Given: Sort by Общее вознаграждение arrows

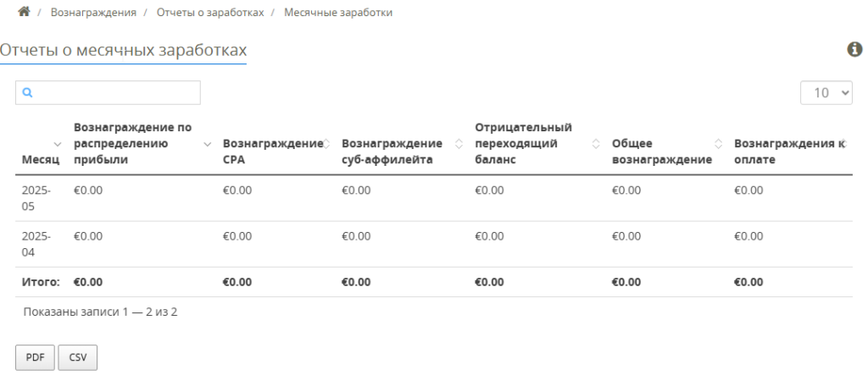Looking at the screenshot, I should tap(719, 144).
